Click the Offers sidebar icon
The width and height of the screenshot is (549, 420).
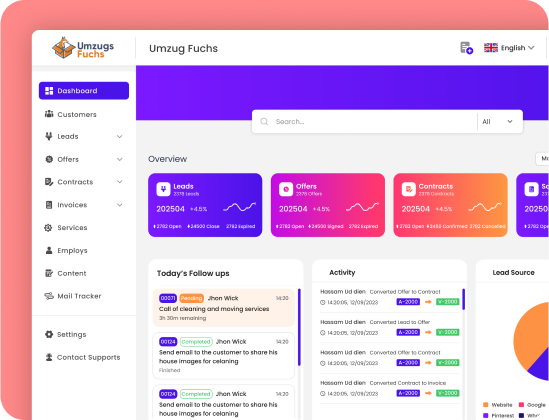click(x=49, y=159)
